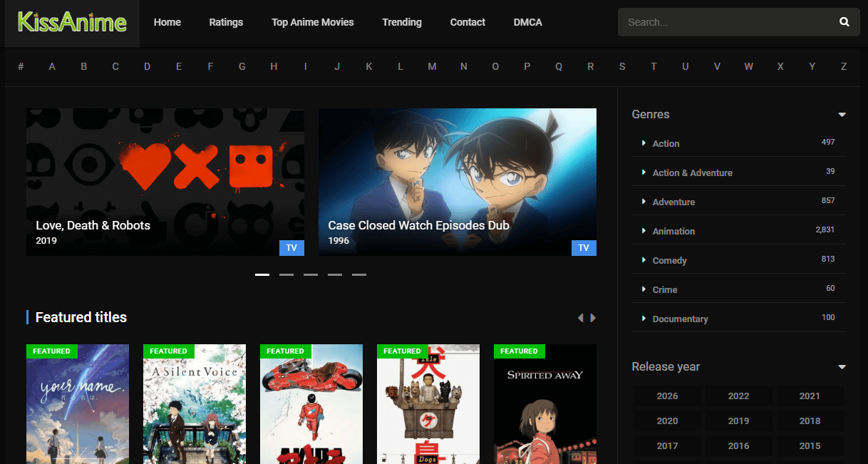Filter titles by letter G
The width and height of the screenshot is (868, 464).
click(242, 66)
